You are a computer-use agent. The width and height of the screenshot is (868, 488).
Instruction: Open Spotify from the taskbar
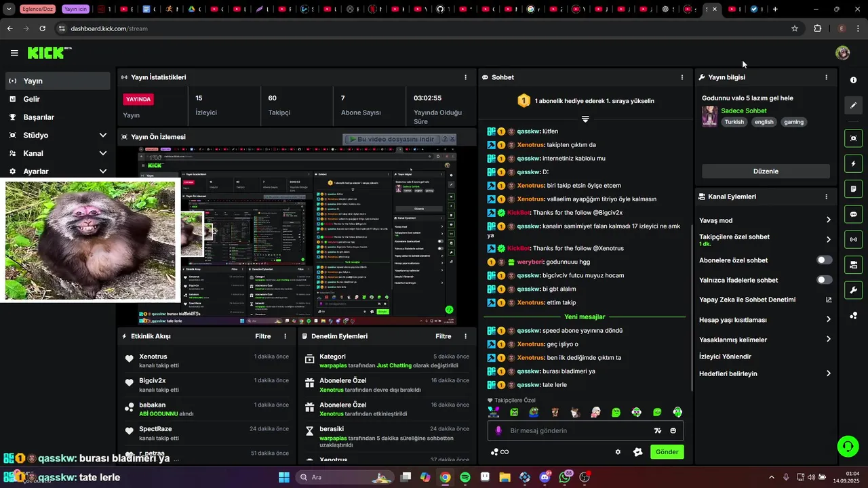(465, 477)
